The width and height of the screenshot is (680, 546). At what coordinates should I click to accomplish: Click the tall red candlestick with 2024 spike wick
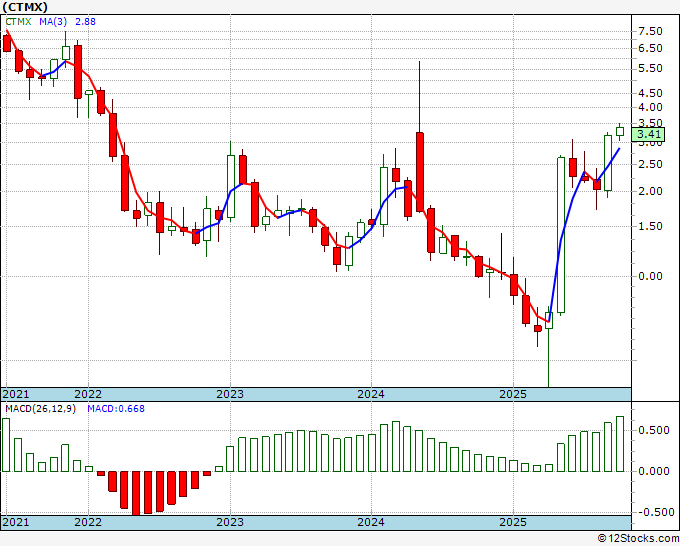(420, 172)
